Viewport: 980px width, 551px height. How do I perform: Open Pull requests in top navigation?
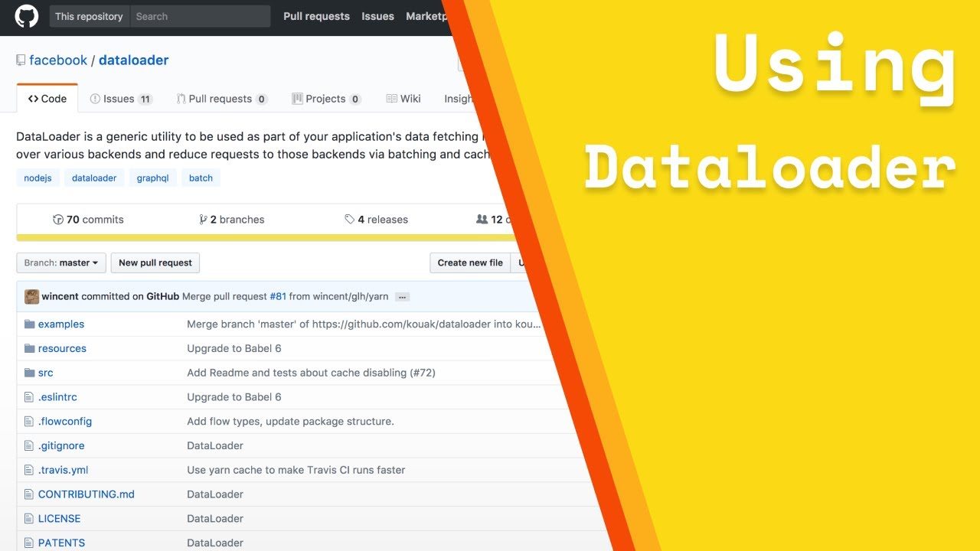[x=316, y=16]
